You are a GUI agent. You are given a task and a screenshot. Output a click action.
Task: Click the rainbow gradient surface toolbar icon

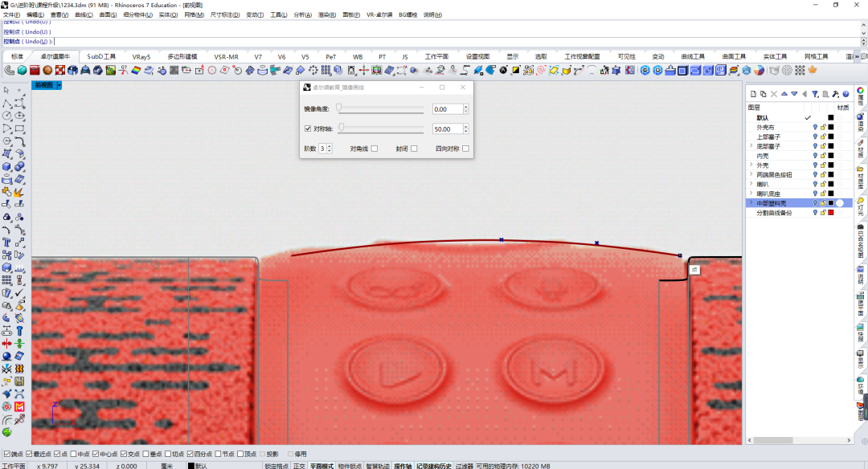point(136,70)
